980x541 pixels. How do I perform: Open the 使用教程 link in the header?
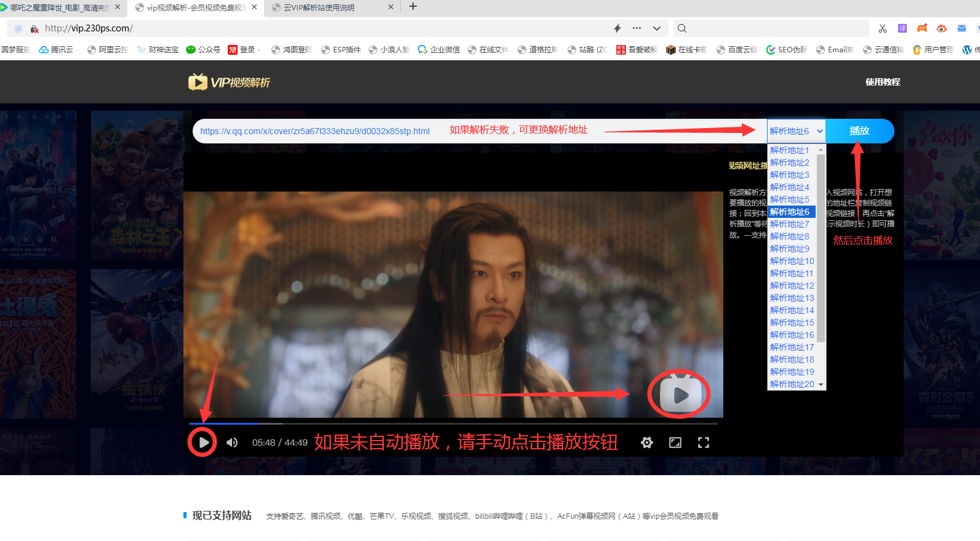(x=883, y=82)
